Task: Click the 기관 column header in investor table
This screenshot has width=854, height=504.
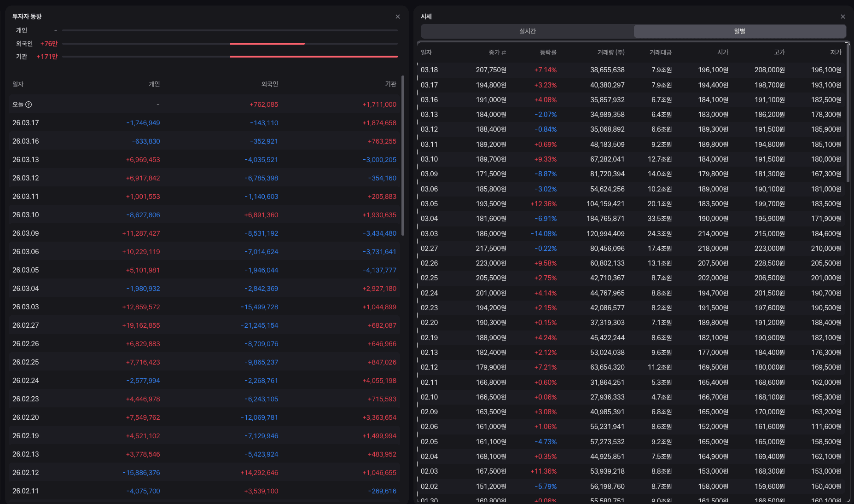Action: click(x=390, y=84)
